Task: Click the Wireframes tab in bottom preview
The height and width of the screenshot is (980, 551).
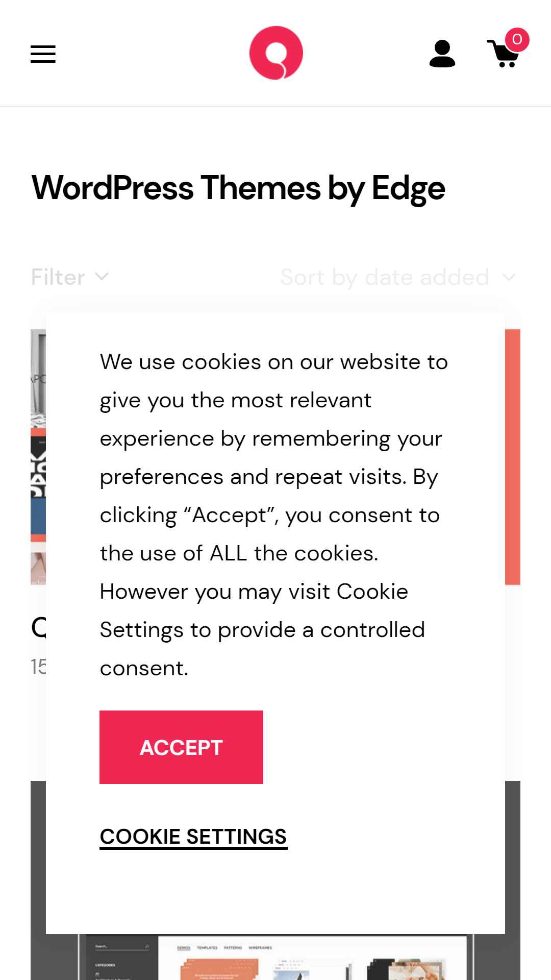Action: point(260,948)
